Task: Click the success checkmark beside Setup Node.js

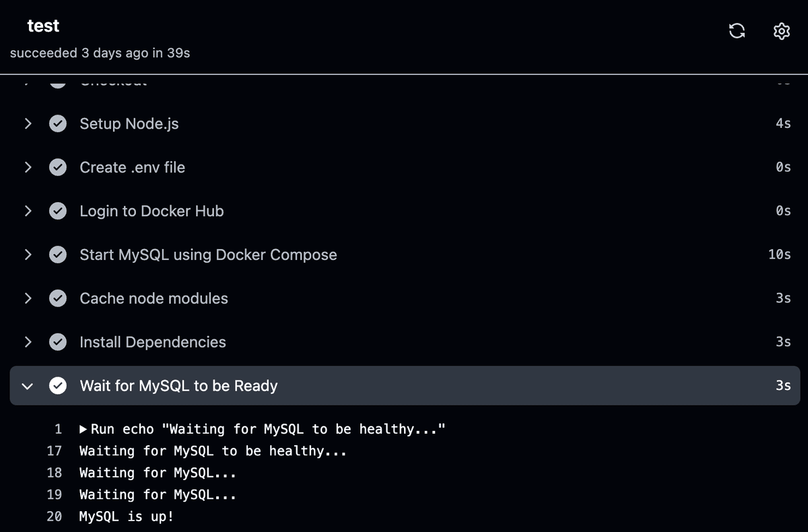Action: click(58, 123)
